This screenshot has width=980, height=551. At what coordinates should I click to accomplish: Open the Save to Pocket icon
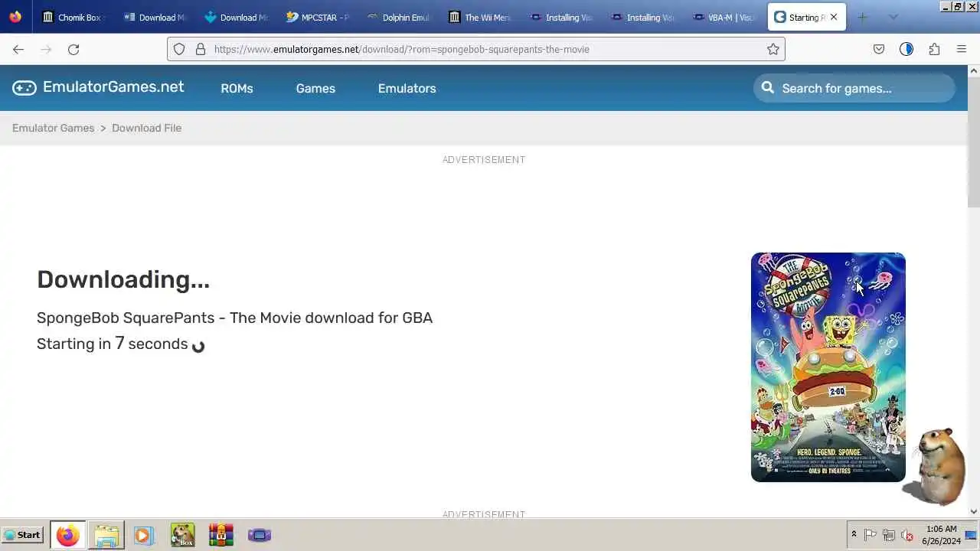(879, 49)
